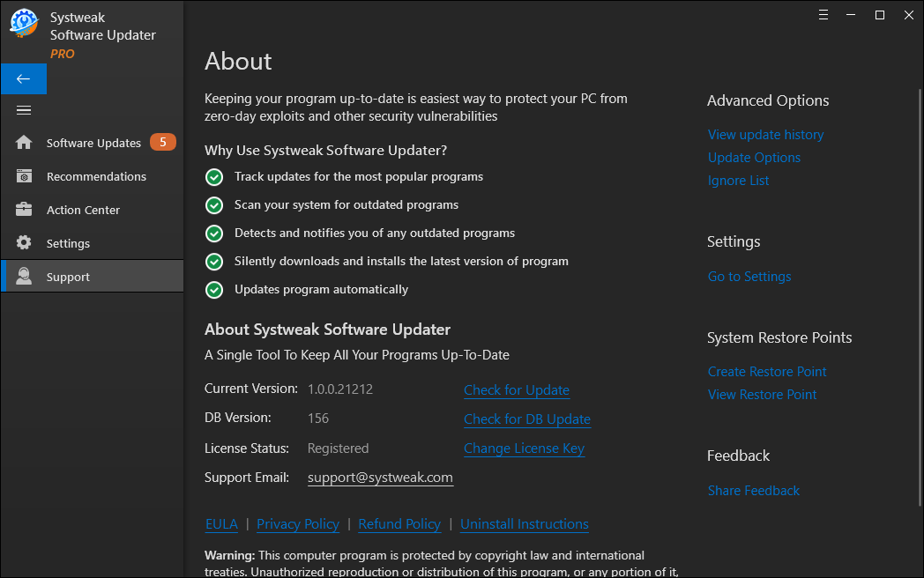This screenshot has height=578, width=924.
Task: Click the blue back arrow button
Action: pyautogui.click(x=24, y=78)
